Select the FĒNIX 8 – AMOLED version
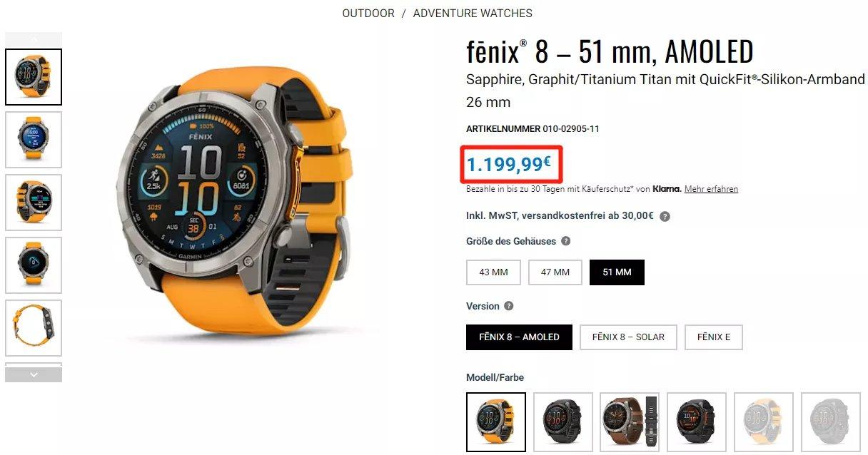The image size is (868, 455). (519, 337)
